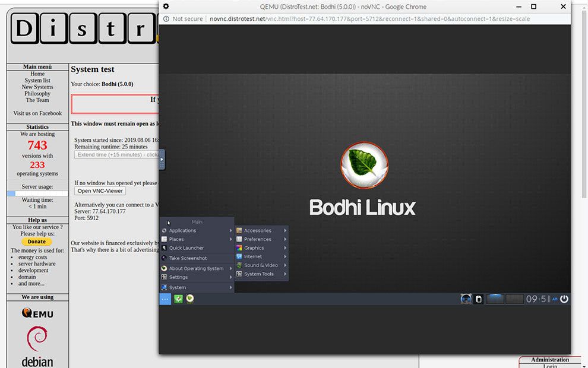Click the power button in Bodhi taskbar
The height and width of the screenshot is (368, 588).
coord(564,299)
